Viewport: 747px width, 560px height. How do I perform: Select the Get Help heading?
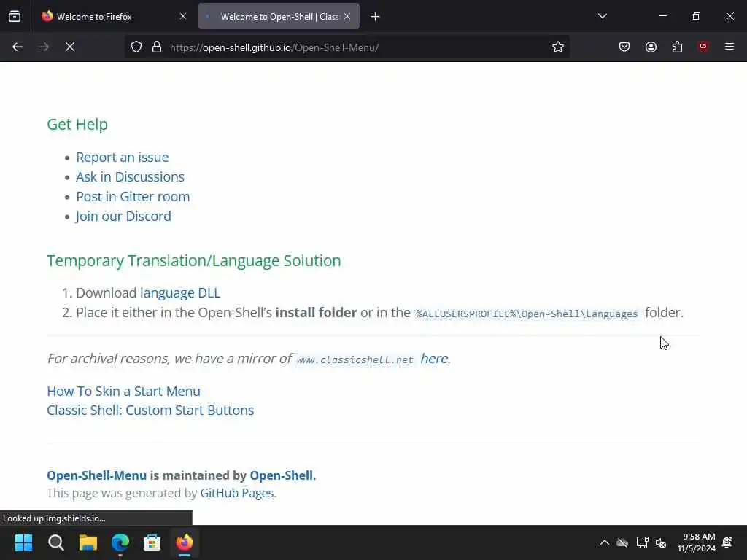pos(77,124)
